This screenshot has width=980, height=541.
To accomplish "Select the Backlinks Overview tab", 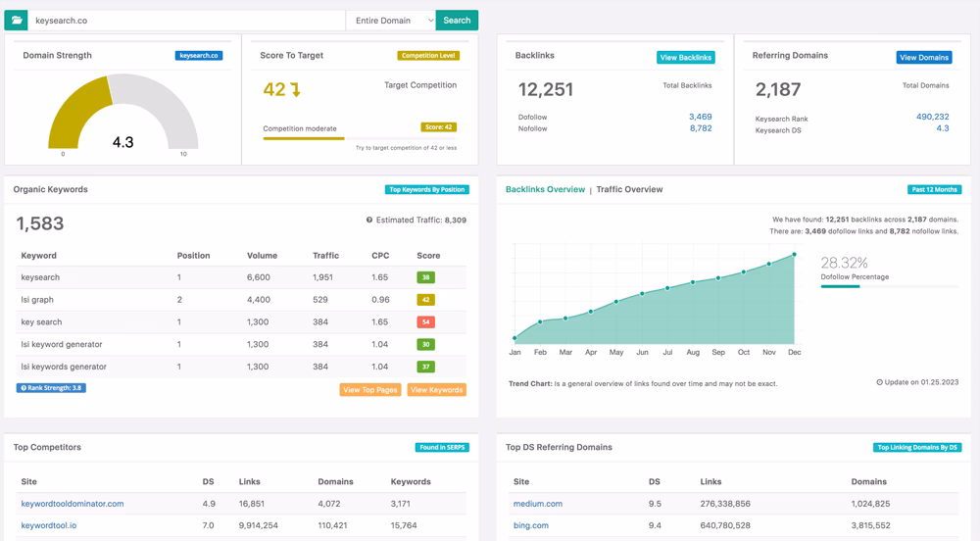I will [x=545, y=189].
